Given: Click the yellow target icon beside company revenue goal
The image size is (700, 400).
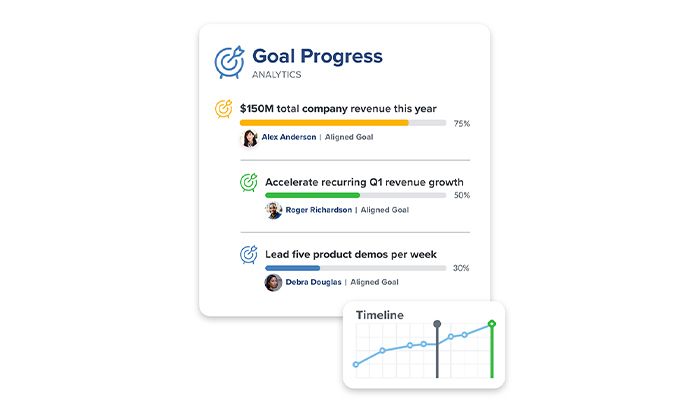Looking at the screenshot, I should pyautogui.click(x=224, y=108).
